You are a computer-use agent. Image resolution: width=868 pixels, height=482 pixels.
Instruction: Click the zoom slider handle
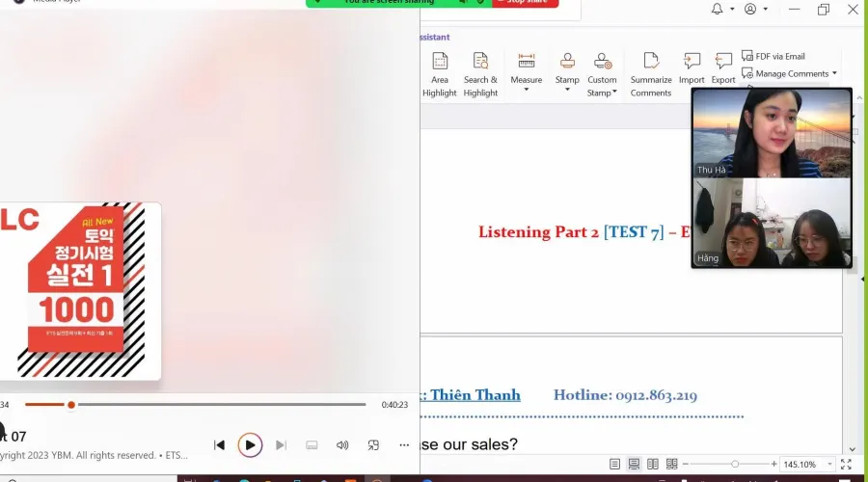pyautogui.click(x=735, y=465)
